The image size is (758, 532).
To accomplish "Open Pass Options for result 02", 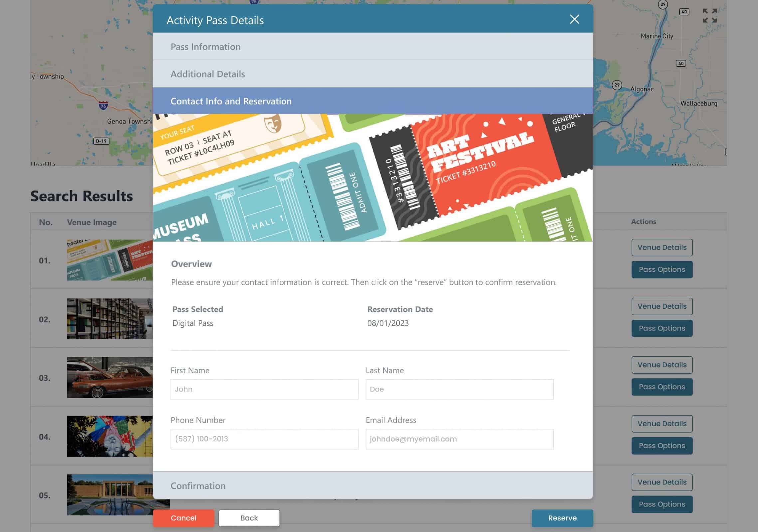I will click(x=662, y=328).
